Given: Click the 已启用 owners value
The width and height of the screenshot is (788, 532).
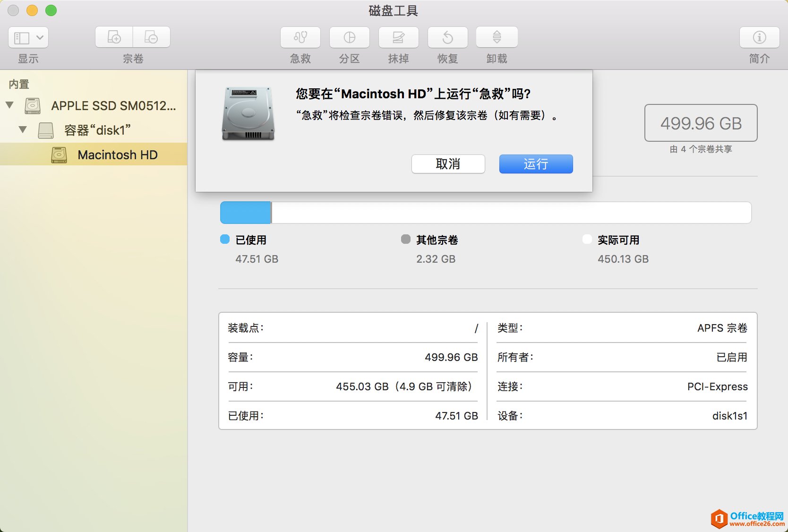Looking at the screenshot, I should [x=732, y=357].
